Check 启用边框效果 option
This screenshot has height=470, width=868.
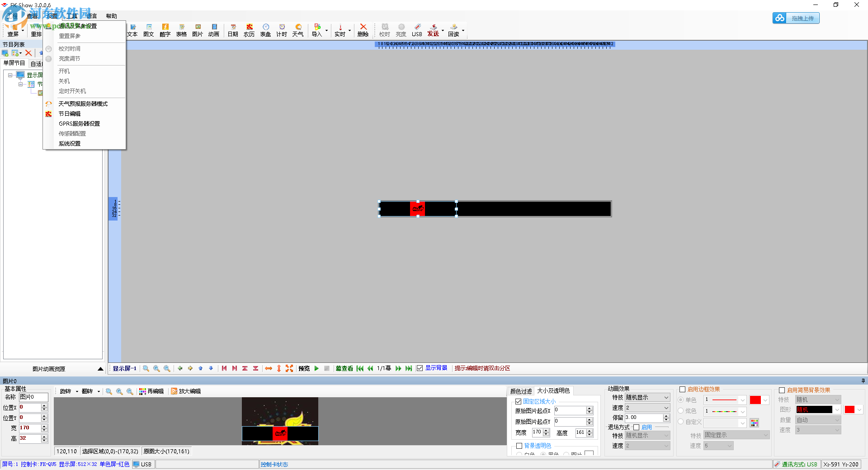click(x=683, y=389)
